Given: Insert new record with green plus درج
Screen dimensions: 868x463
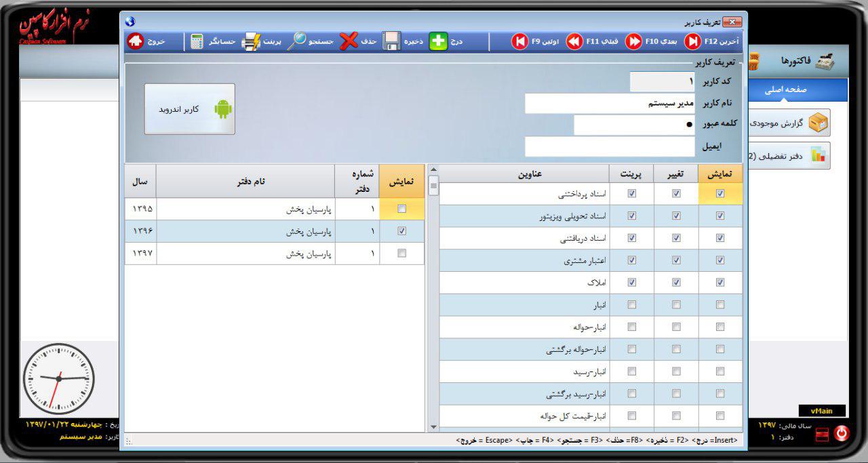Looking at the screenshot, I should [x=439, y=41].
